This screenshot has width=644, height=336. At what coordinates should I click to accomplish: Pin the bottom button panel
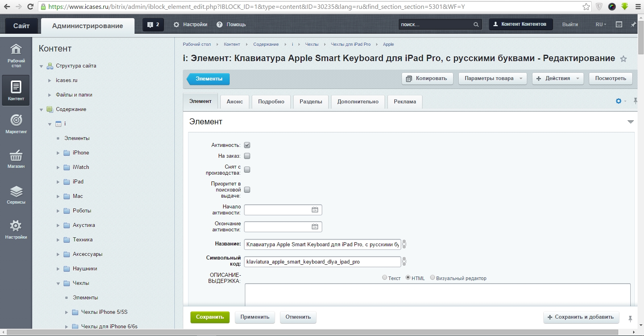coord(630,319)
